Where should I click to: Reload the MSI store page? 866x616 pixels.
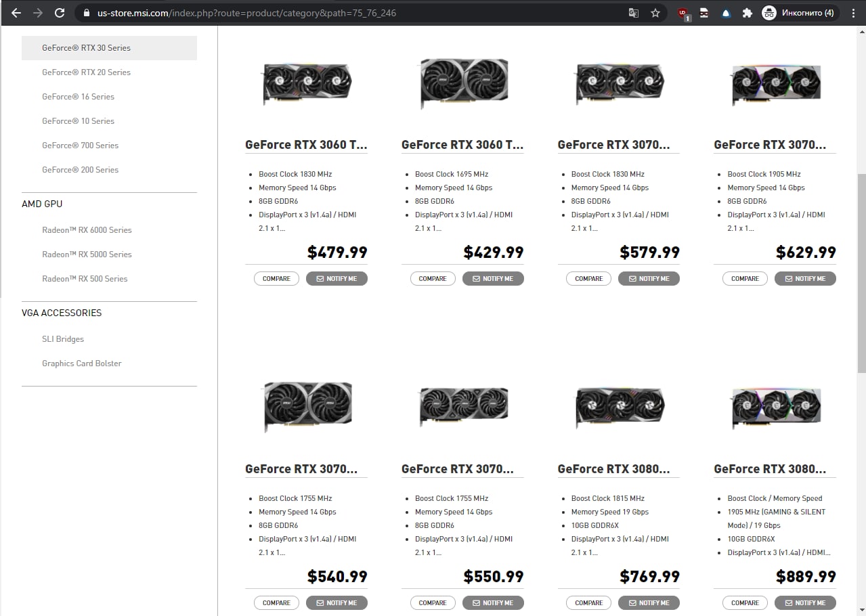(60, 13)
